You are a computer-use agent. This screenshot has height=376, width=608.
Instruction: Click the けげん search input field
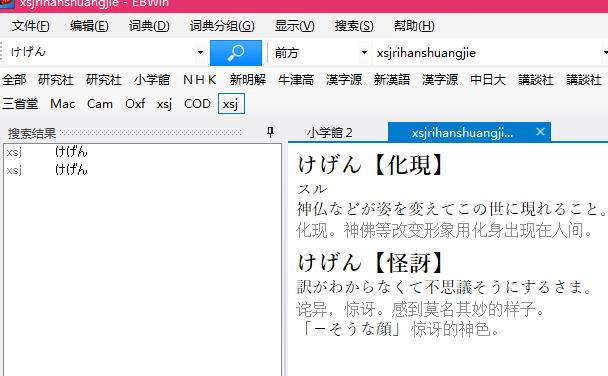tap(101, 53)
